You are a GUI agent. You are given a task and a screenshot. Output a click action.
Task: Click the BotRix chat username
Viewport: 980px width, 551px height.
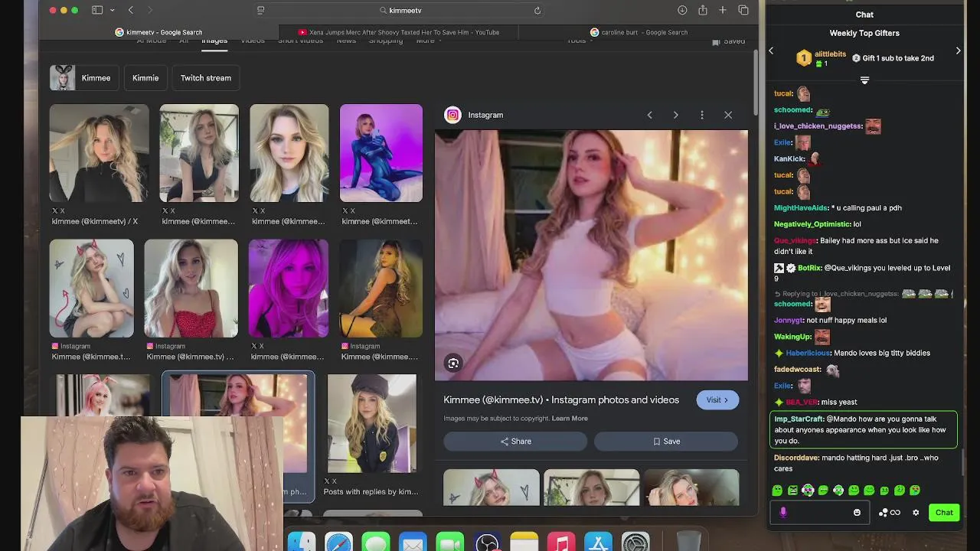coord(809,268)
